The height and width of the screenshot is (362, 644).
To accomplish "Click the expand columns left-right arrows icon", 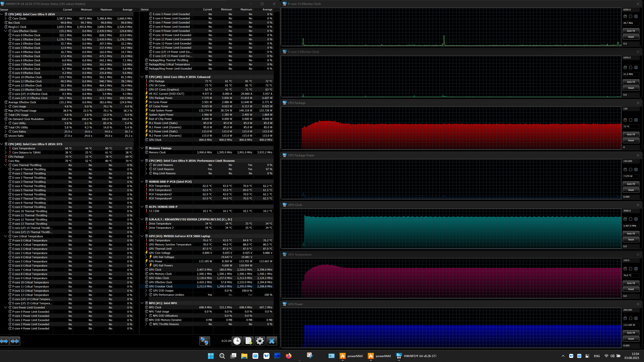I will 4,341.
